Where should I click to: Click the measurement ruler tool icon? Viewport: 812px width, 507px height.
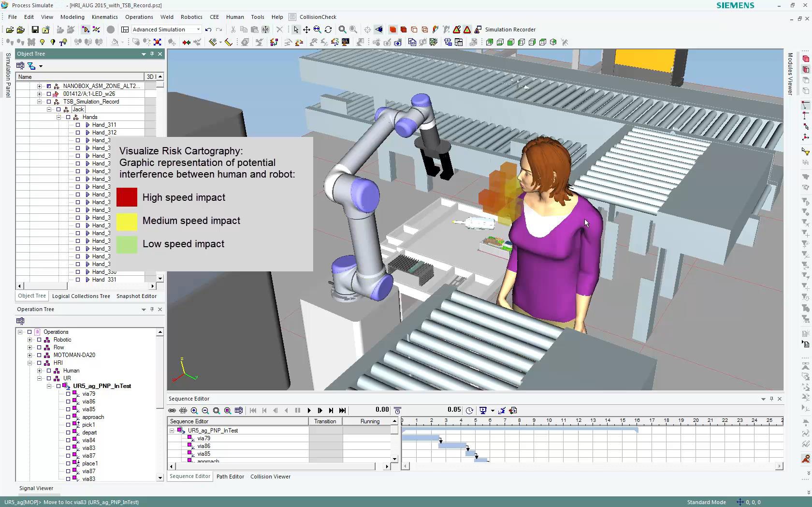pyautogui.click(x=229, y=42)
